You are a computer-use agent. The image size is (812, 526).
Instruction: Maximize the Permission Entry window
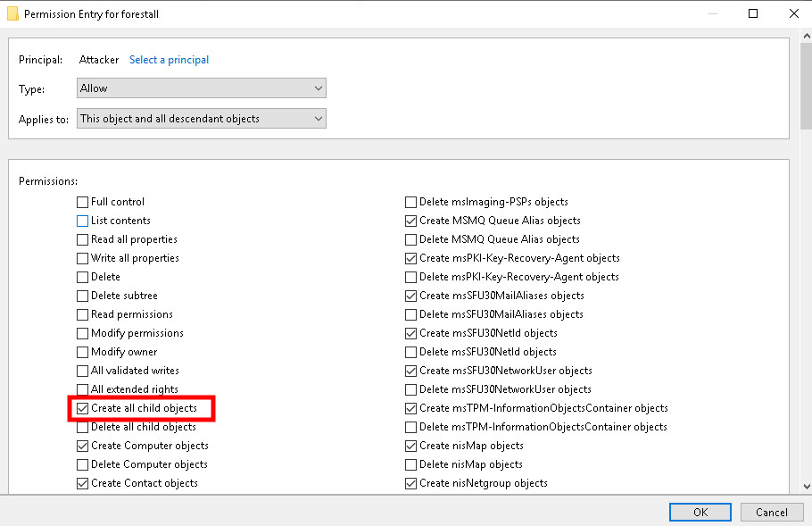coord(752,14)
